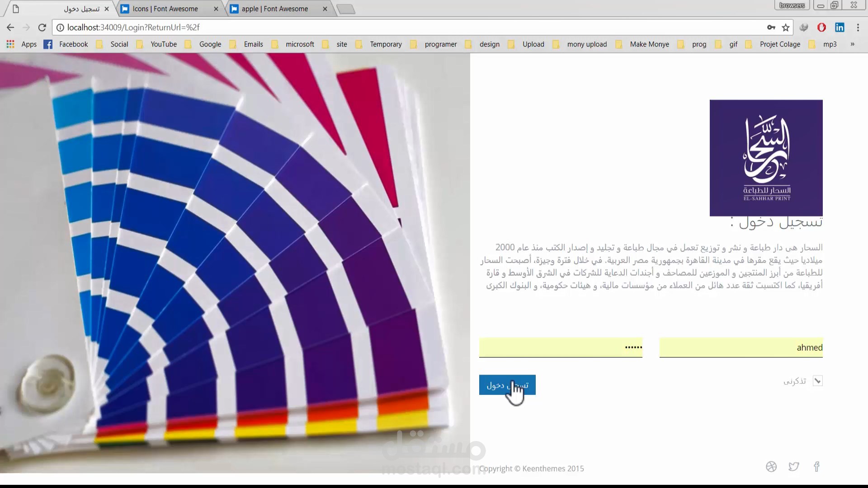This screenshot has height=488, width=868.
Task: Click the Opera extension icon
Action: click(821, 28)
